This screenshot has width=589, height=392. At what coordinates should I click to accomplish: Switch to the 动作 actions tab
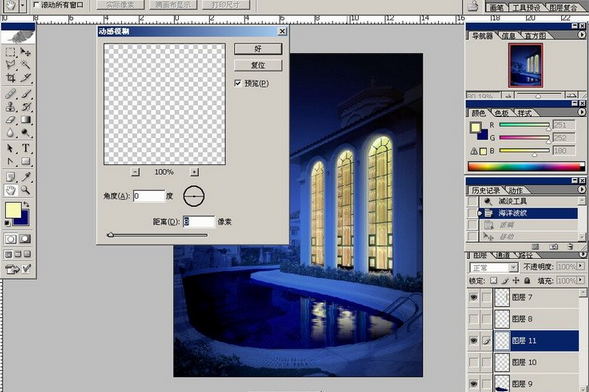[516, 191]
